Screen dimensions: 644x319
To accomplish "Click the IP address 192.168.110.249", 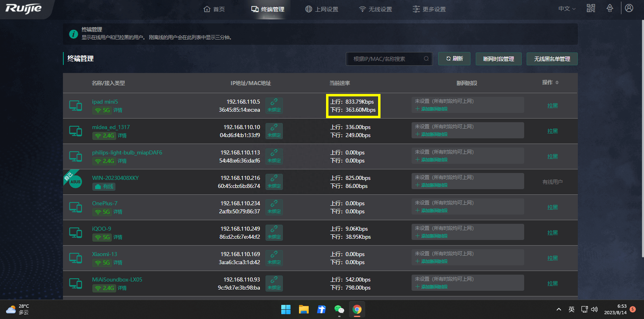I will (240, 229).
